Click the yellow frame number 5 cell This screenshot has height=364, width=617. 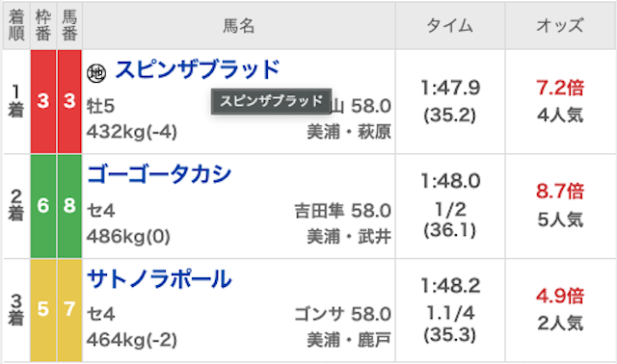(43, 310)
